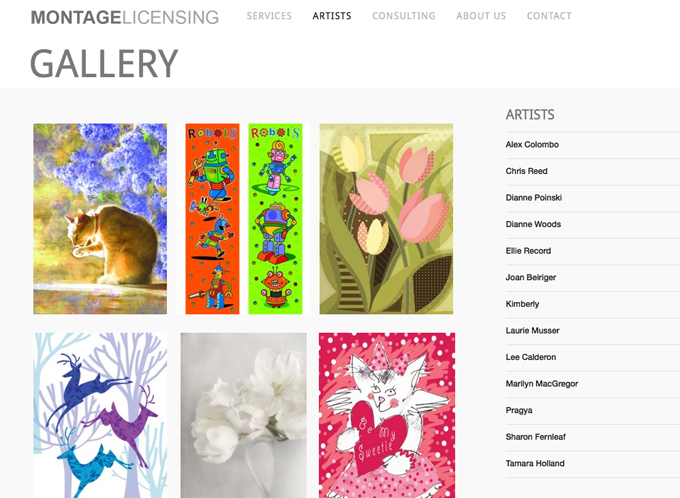Select artist Sharon Fernleaf

pyautogui.click(x=536, y=437)
